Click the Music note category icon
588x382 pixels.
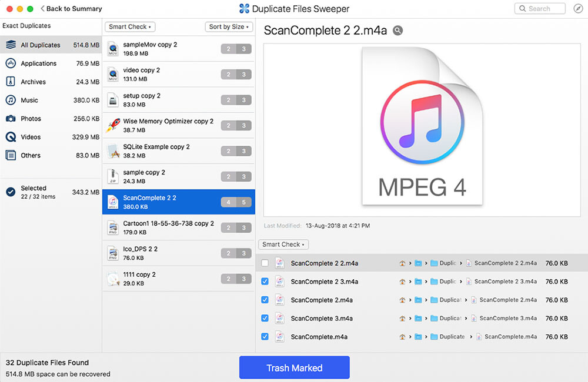point(11,100)
